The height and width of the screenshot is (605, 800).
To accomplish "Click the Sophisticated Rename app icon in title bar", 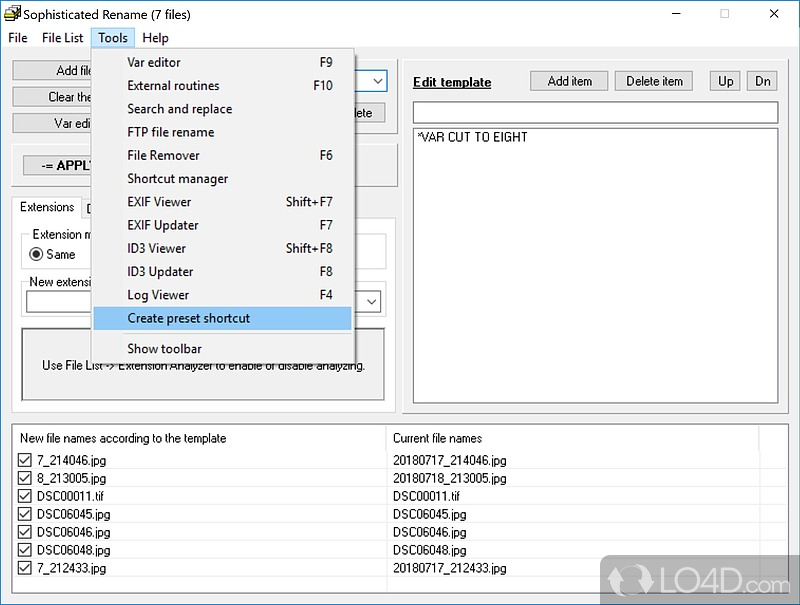I will coord(12,14).
